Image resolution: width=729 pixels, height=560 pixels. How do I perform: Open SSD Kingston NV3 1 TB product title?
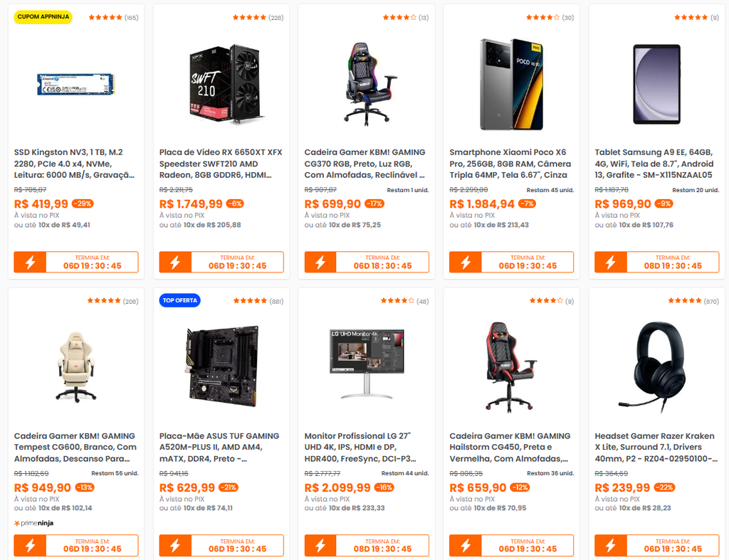tap(74, 164)
